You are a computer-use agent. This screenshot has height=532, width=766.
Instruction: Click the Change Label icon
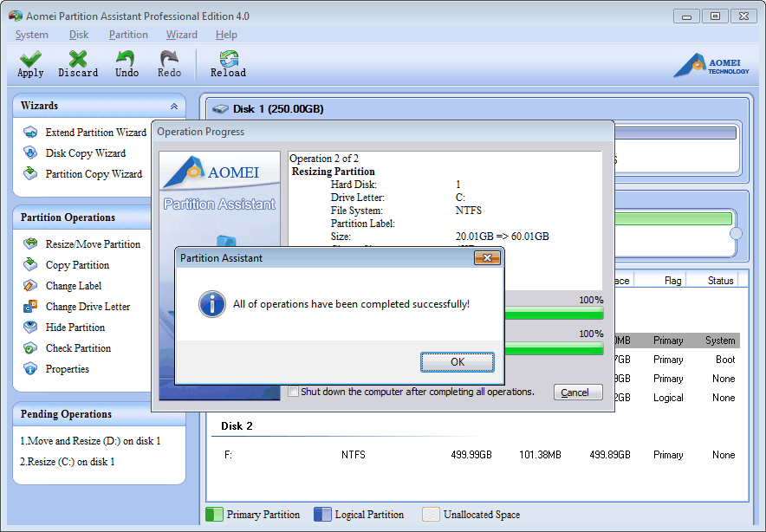click(x=30, y=285)
